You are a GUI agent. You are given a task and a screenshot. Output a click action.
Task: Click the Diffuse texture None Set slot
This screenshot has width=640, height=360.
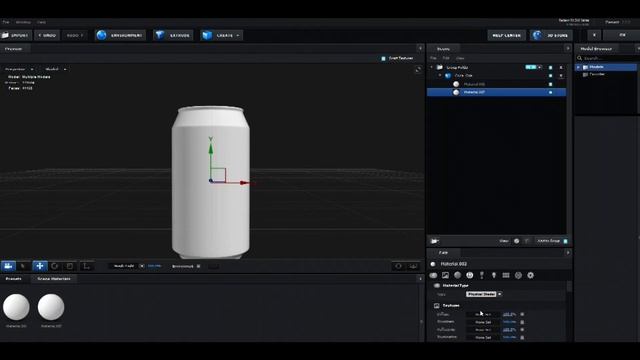point(483,315)
